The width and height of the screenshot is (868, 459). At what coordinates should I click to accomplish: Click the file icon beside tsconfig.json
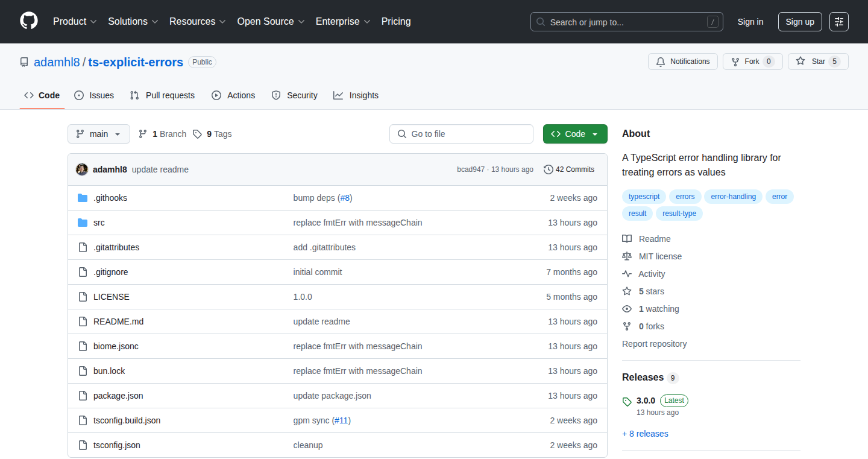click(83, 445)
